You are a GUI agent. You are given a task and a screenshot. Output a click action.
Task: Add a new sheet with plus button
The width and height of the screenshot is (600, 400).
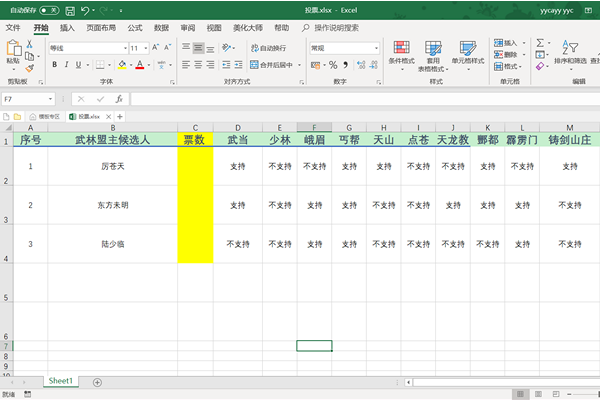click(x=97, y=382)
